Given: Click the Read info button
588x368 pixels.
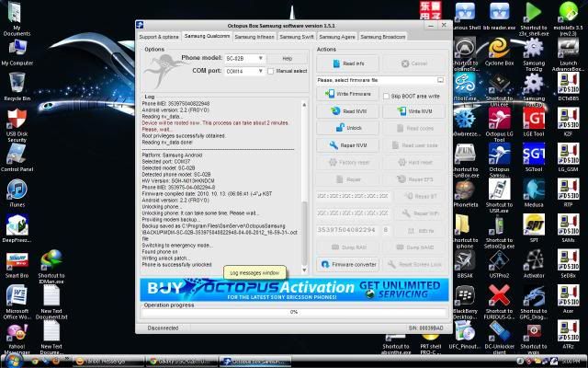Looking at the screenshot, I should pos(347,63).
